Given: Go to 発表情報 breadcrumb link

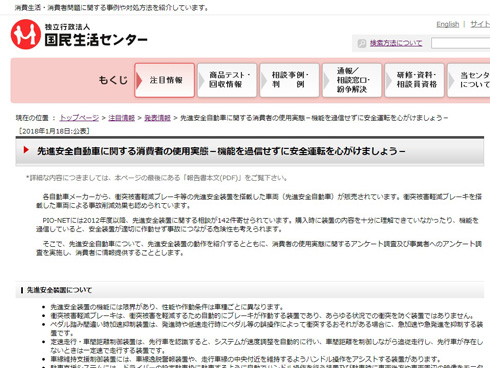Looking at the screenshot, I should (157, 118).
